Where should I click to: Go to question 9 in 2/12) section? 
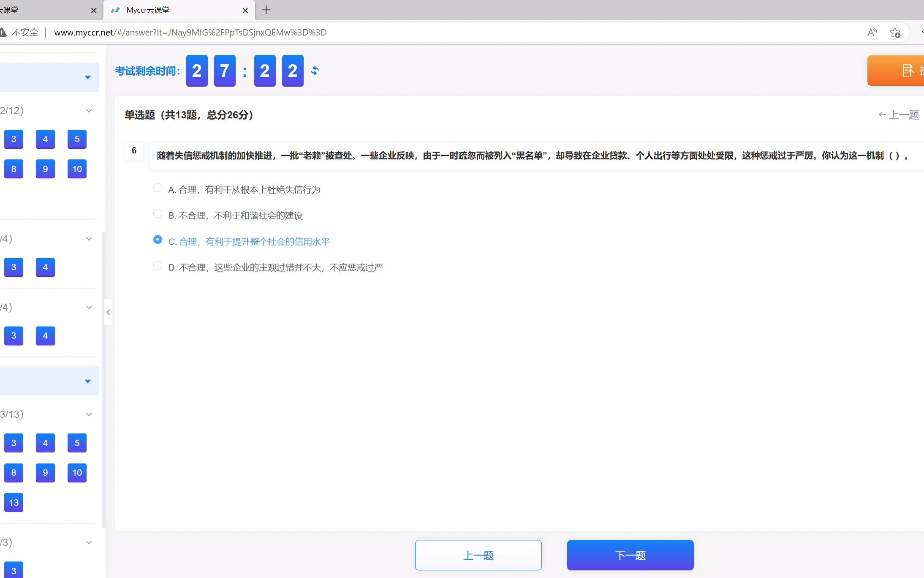(x=45, y=169)
